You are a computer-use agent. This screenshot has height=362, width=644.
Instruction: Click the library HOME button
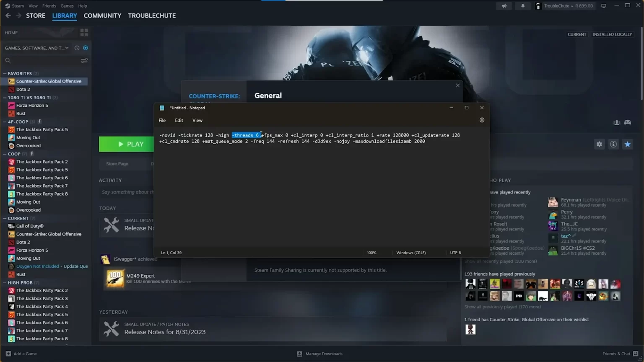pyautogui.click(x=11, y=33)
